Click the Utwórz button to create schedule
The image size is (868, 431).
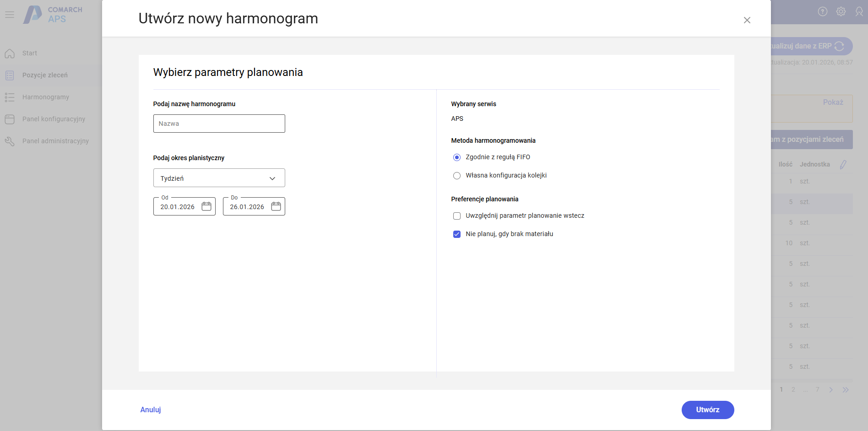tap(707, 410)
